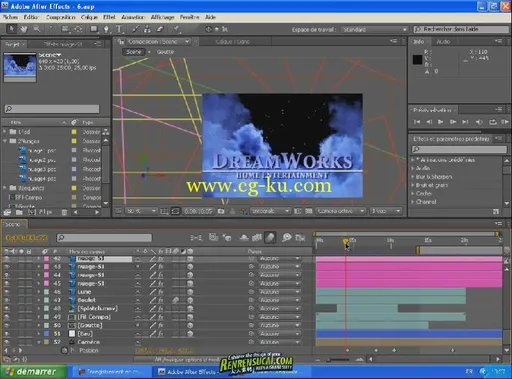Toggle visibility of the [Eau] layer
Viewport: 512px width, 379px height.
(x=6, y=334)
